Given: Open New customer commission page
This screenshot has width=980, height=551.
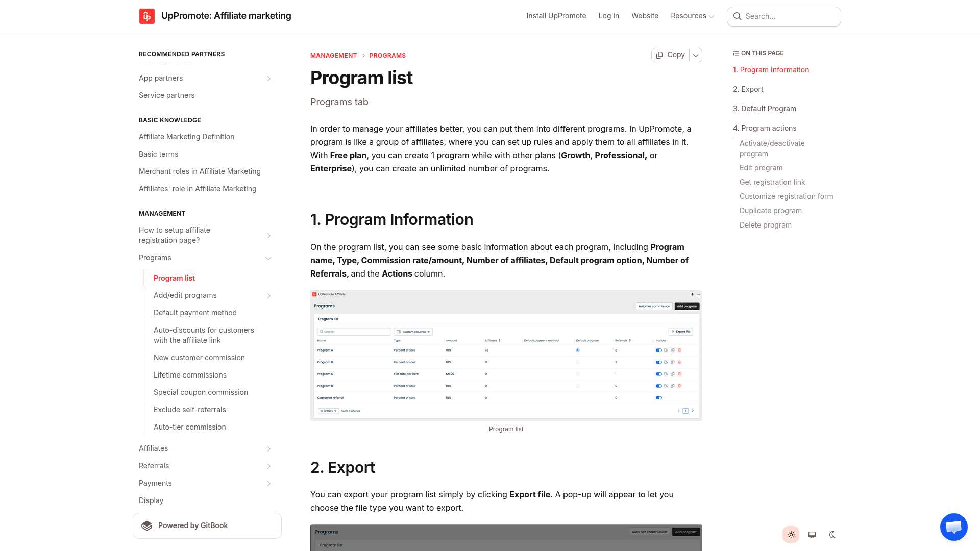Looking at the screenshot, I should coord(199,358).
